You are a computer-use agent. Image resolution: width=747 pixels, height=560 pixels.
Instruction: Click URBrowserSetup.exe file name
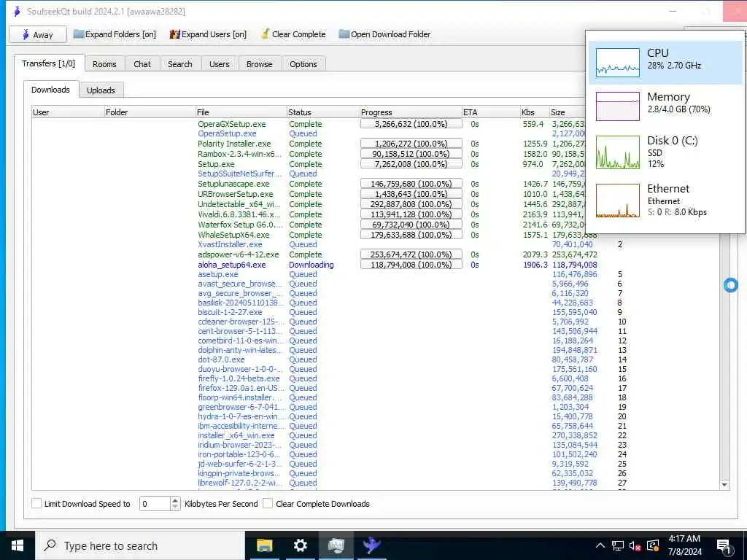pos(236,194)
